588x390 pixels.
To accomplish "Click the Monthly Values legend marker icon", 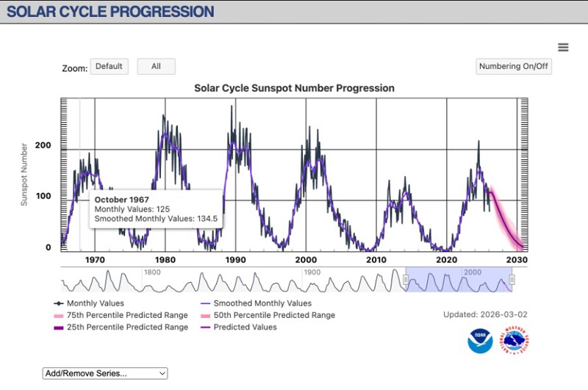I will point(57,303).
